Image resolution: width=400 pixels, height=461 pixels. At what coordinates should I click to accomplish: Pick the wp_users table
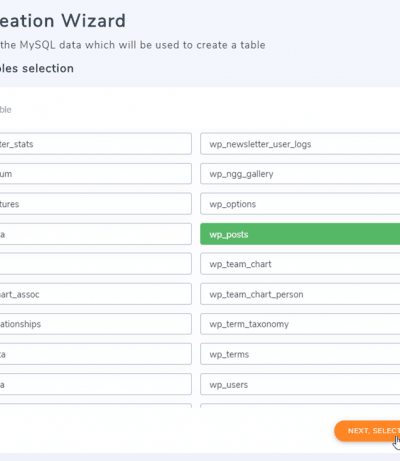click(300, 384)
